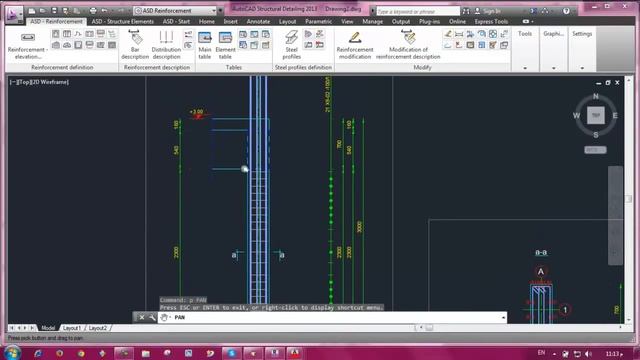Click the Save As quick access icon

coord(65,11)
